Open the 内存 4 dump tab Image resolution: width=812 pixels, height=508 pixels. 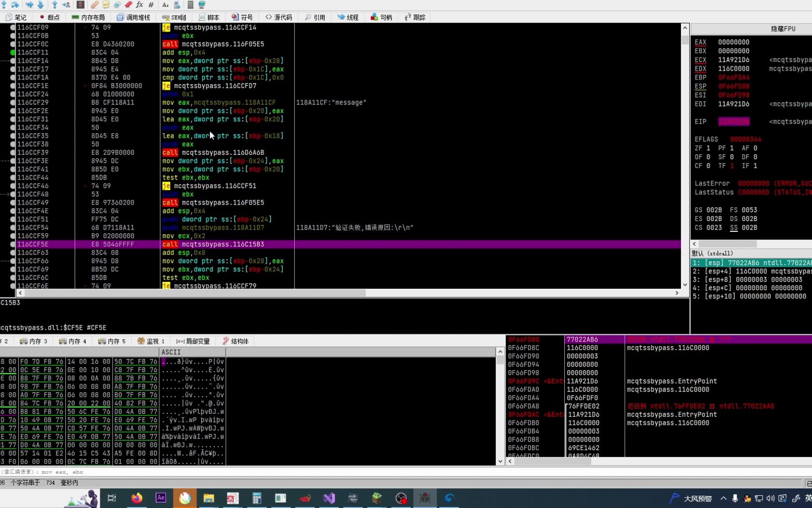[x=73, y=341]
